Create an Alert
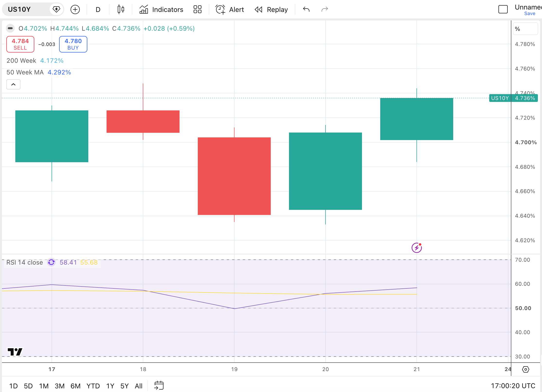Screen dimensions: 542x392 (x=230, y=9)
